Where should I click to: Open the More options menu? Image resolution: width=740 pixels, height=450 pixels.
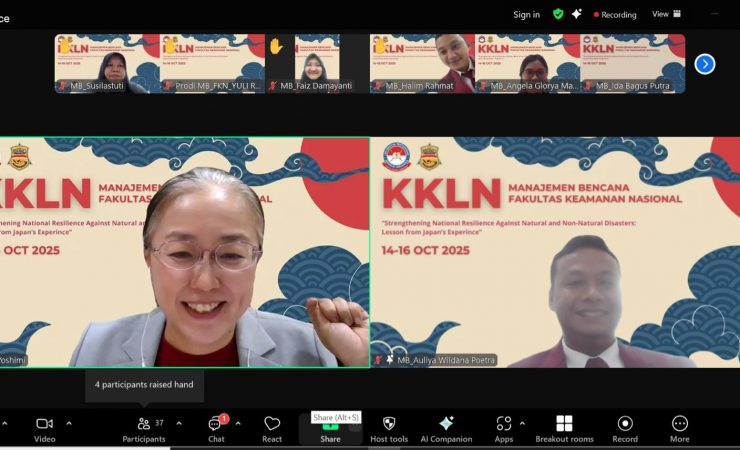[680, 428]
